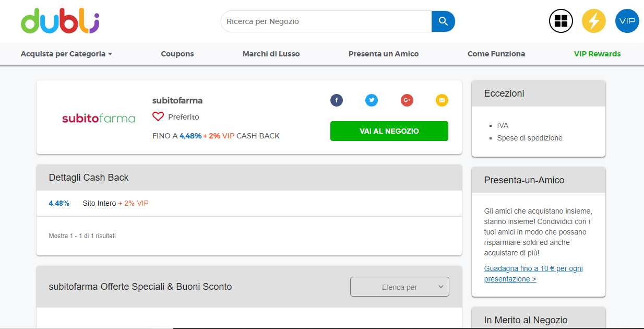Click the In Merito al Negozio header
The width and height of the screenshot is (644, 329).
pyautogui.click(x=539, y=319)
